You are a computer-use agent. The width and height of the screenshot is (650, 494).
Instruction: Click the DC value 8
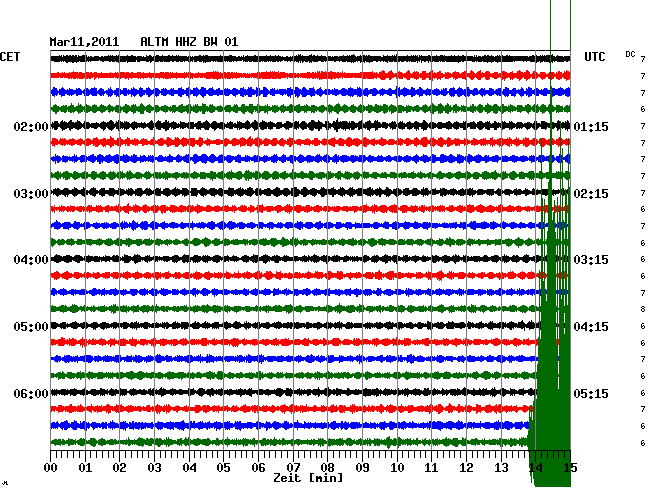[x=643, y=309]
